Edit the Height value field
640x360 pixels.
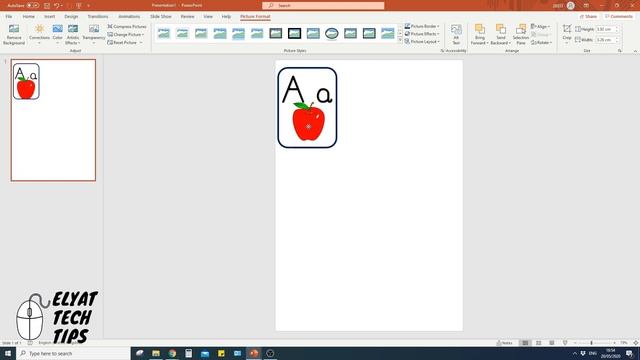coord(606,29)
